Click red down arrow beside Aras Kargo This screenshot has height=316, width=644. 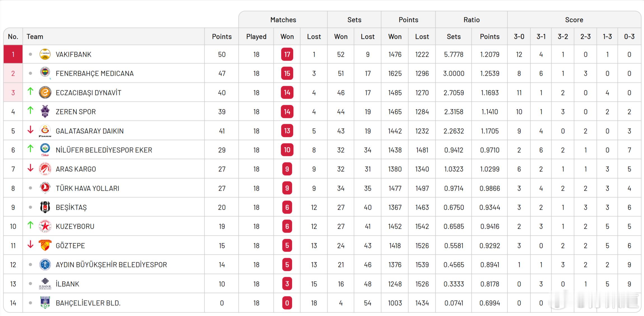coord(30,168)
